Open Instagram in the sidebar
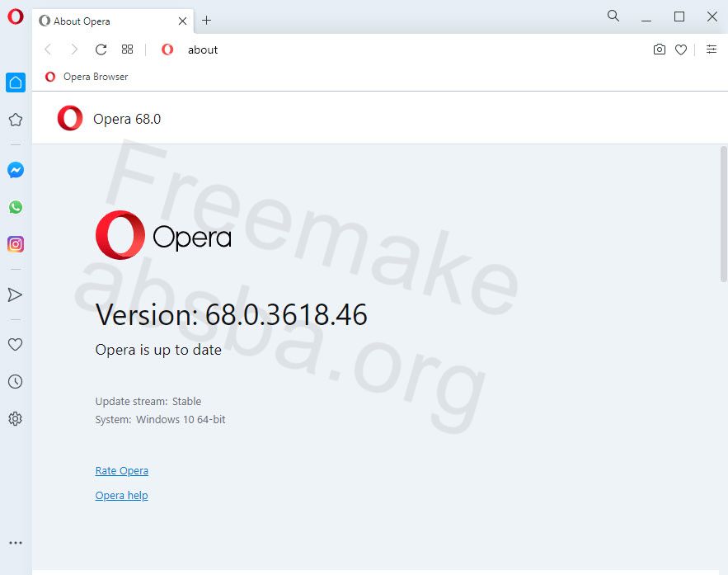 click(x=16, y=244)
